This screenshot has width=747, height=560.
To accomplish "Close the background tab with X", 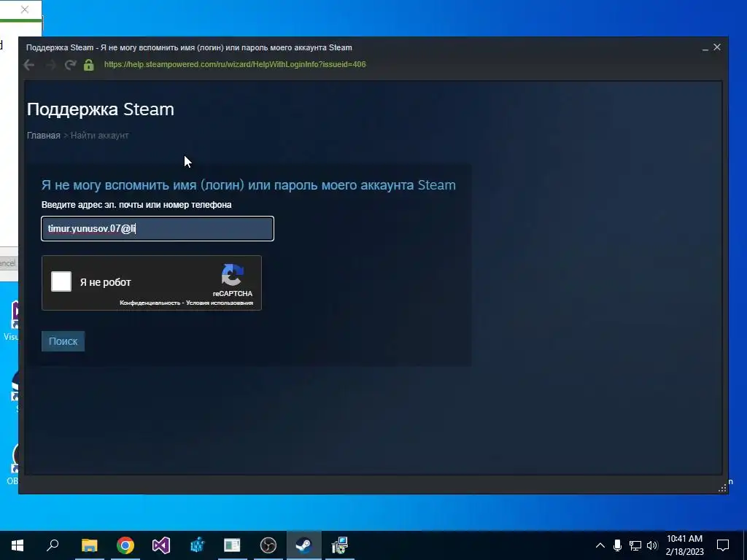I will [25, 9].
